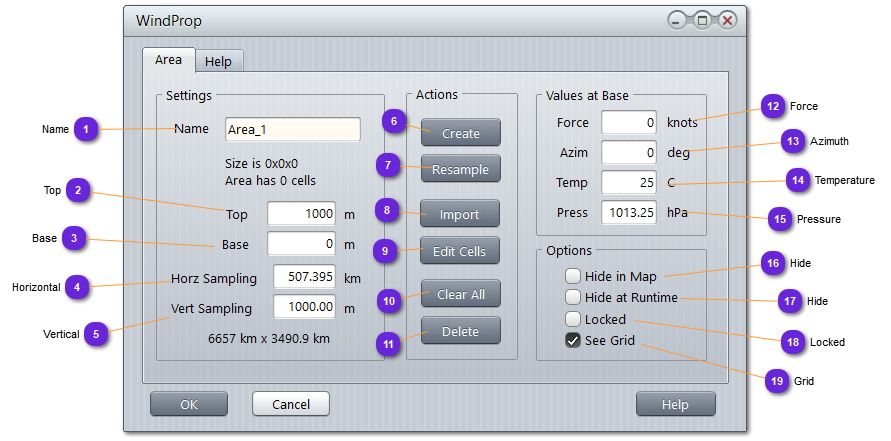This screenshot has width=891, height=441.
Task: Enable the Hide in Map checkbox
Action: click(573, 276)
